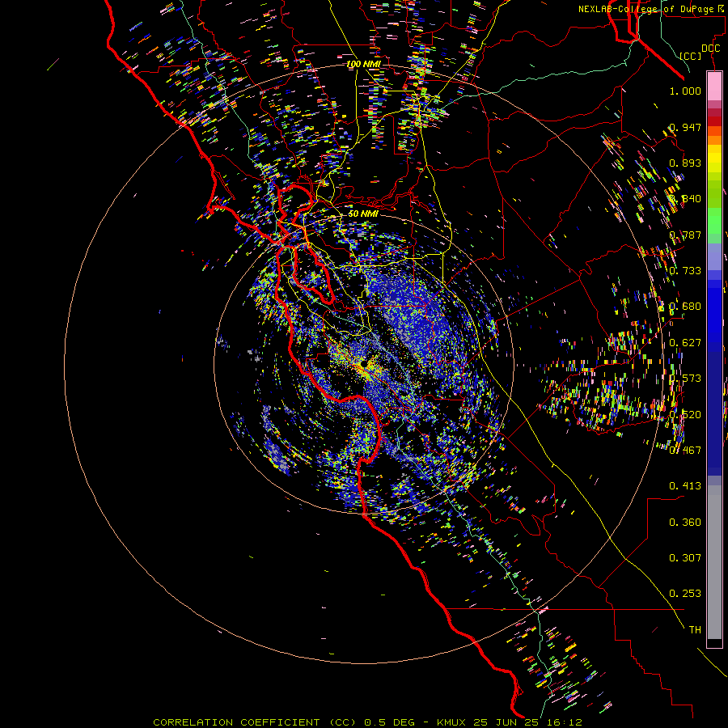Image resolution: width=728 pixels, height=728 pixels.
Task: Select the 0.360 scale value
Action: pos(685,523)
